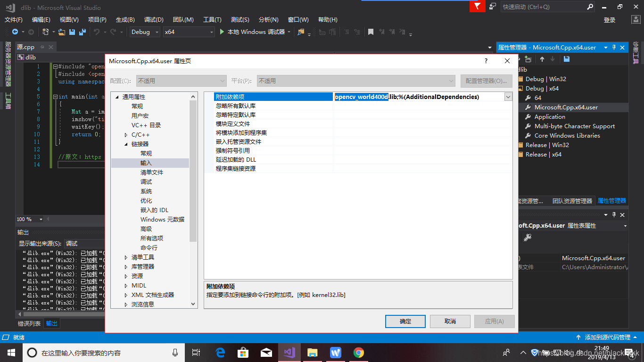Click the green Start debugging play icon
Image resolution: width=644 pixels, height=362 pixels.
223,32
